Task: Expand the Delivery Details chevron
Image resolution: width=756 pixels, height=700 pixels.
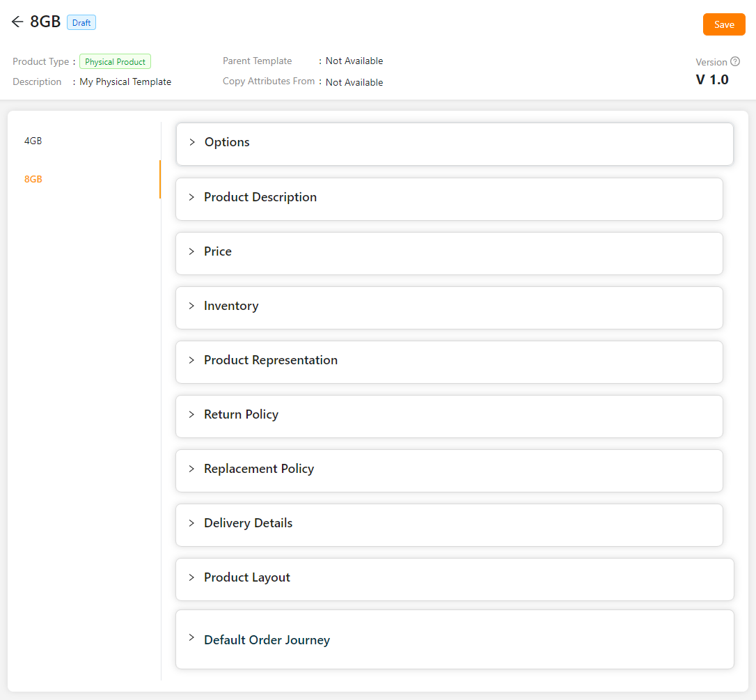Action: pos(191,523)
